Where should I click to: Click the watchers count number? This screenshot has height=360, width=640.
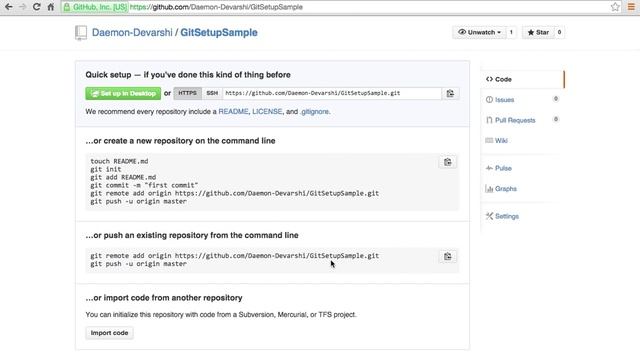511,32
